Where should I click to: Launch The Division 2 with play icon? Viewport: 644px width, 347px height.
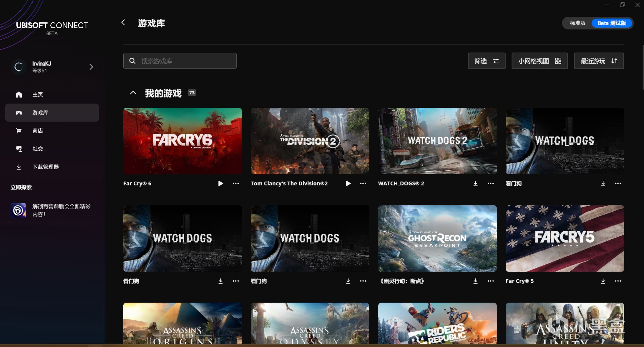348,183
